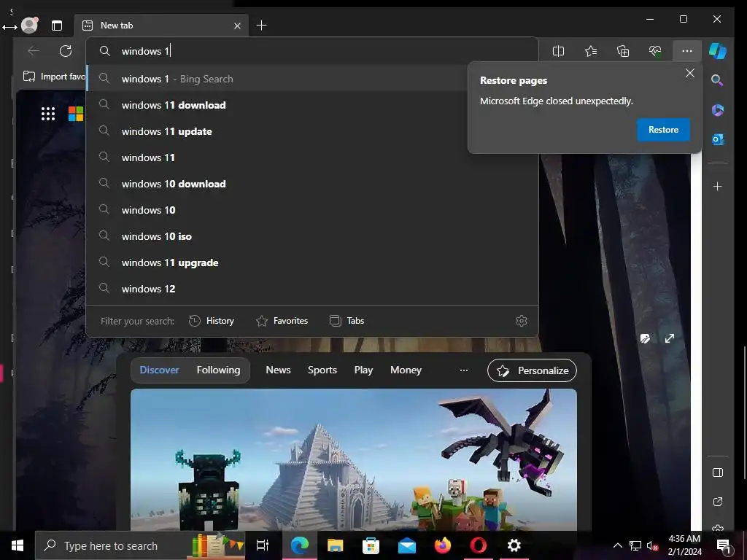Click Import favorites bookmark
747x560 pixels.
click(x=54, y=76)
